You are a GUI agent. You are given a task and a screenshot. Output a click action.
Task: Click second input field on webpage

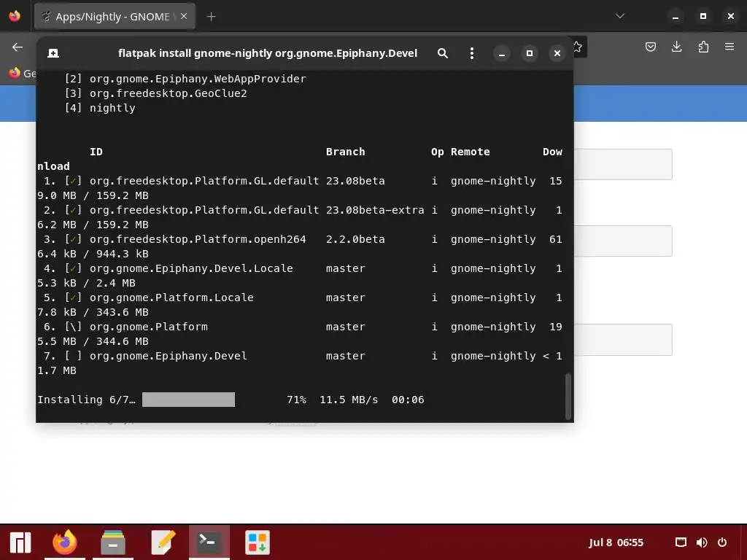point(623,241)
